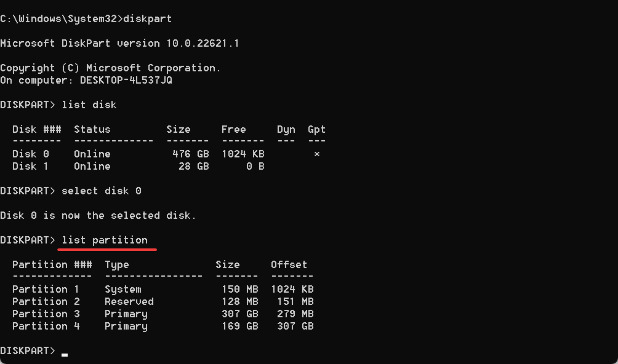Viewport: 618px width, 364px height.
Task: Click the Gpt asterisk for Disk 0
Action: pos(317,154)
